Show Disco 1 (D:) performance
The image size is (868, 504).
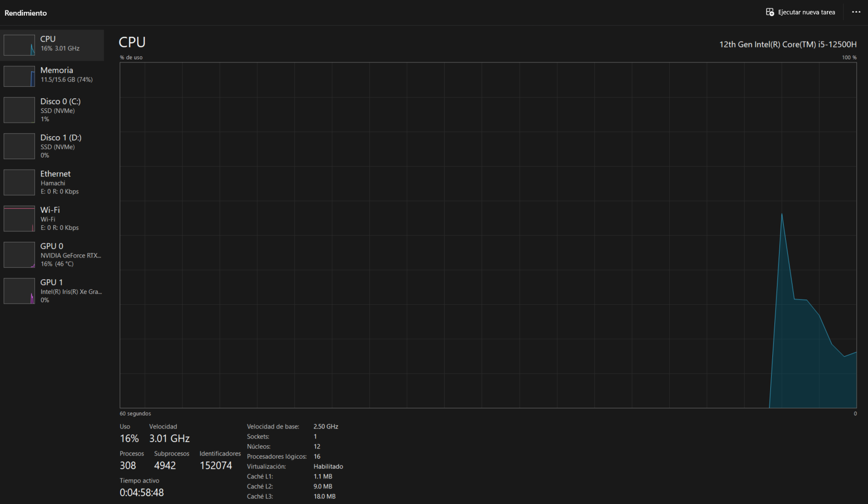52,146
